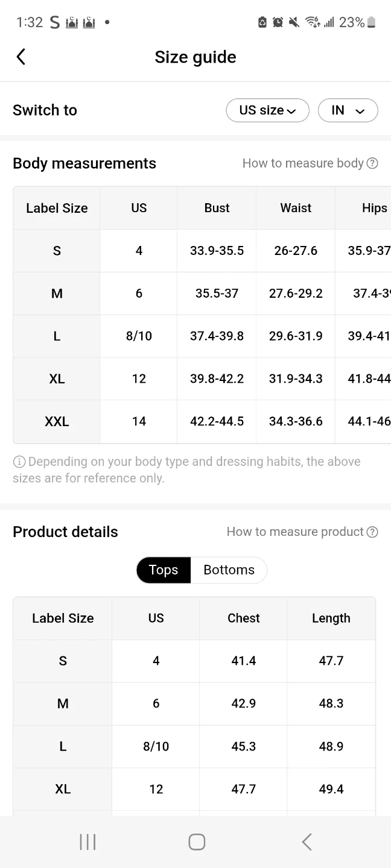The image size is (391, 868).
Task: Tap the back arrow in header
Action: [21, 57]
